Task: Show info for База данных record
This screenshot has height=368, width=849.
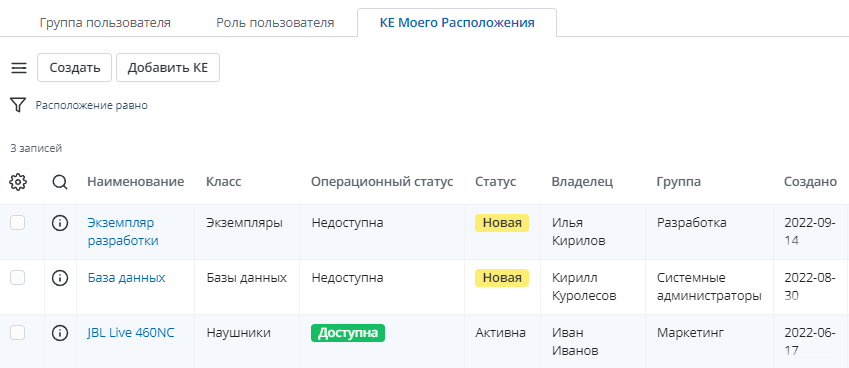Action: tap(60, 278)
